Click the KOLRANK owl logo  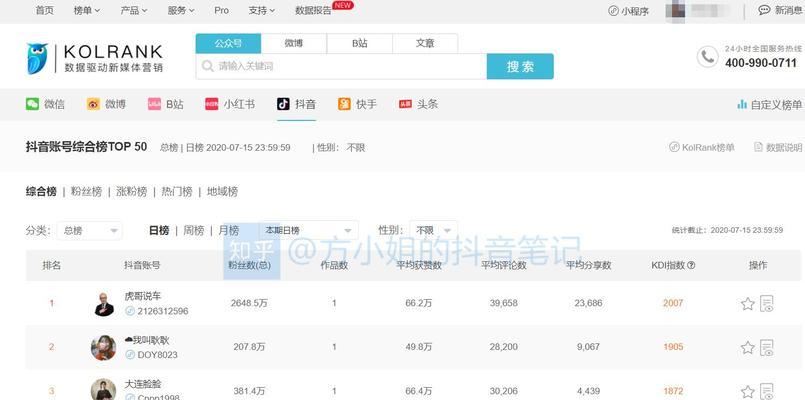[37, 59]
